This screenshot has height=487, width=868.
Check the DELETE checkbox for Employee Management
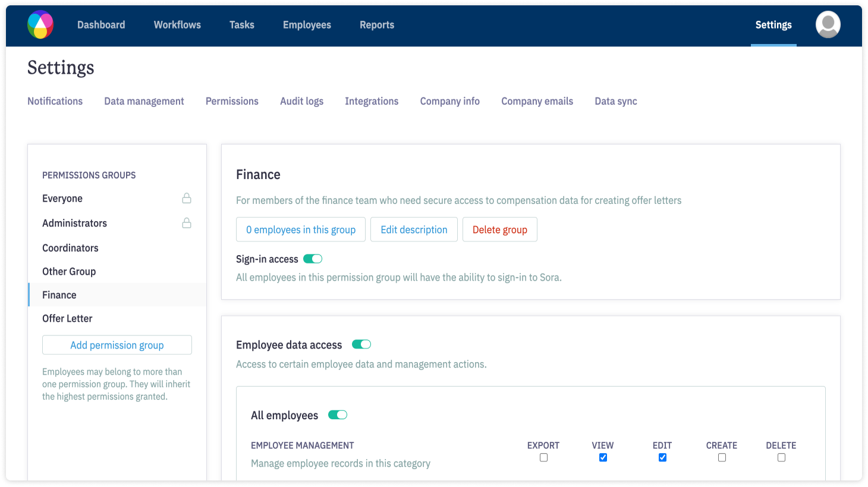(781, 457)
